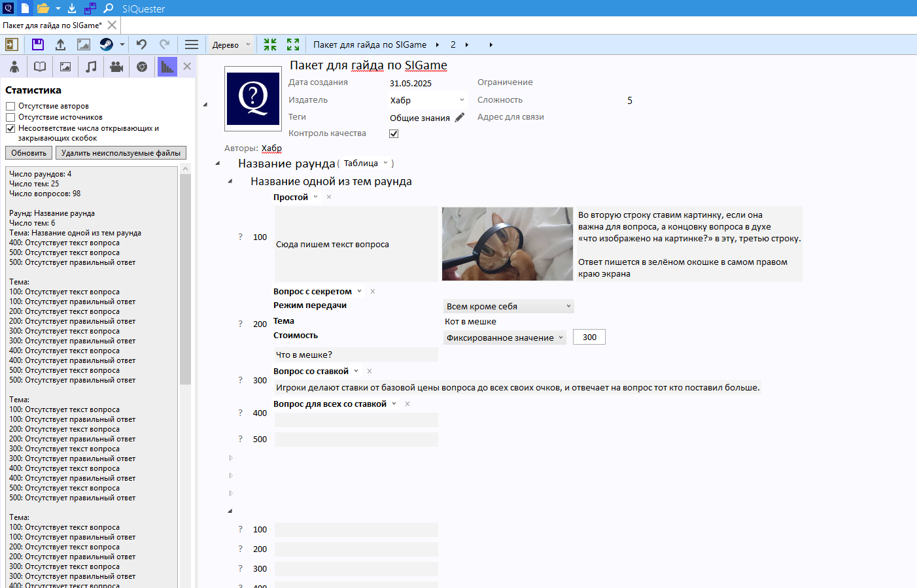This screenshot has height=588, width=917.
Task: Select the 'Пакет для гайда по SIGame*' tab
Action: tap(52, 26)
